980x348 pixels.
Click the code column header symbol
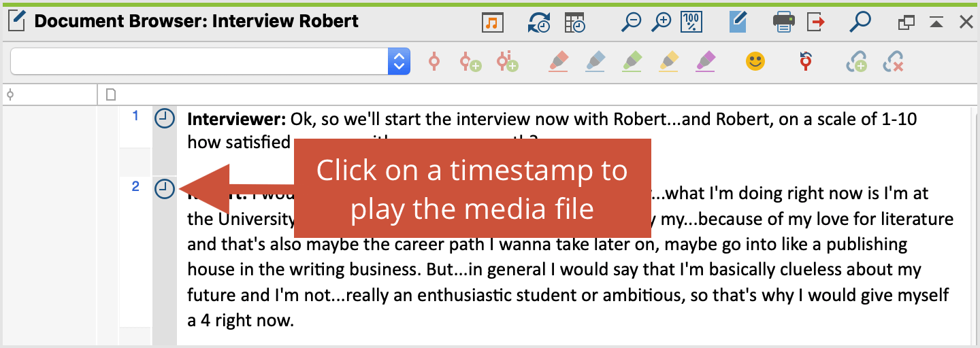(x=10, y=94)
